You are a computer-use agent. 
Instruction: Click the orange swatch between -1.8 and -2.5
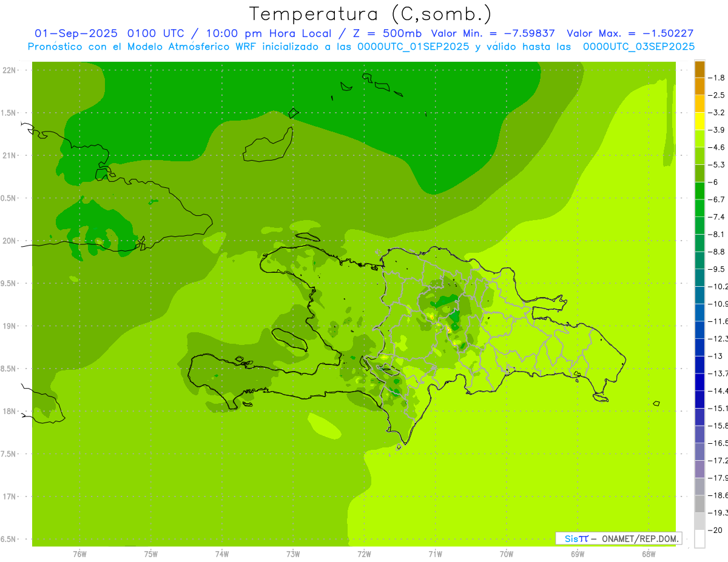pyautogui.click(x=699, y=87)
